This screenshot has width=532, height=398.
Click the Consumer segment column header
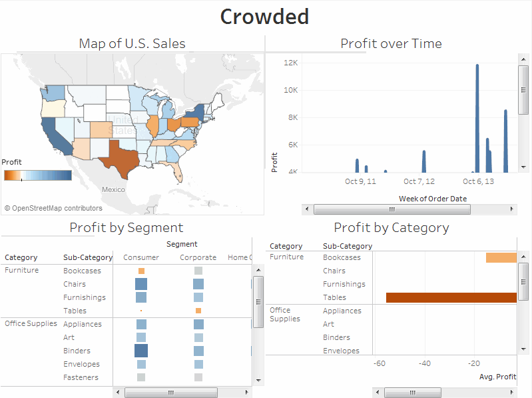coord(141,257)
